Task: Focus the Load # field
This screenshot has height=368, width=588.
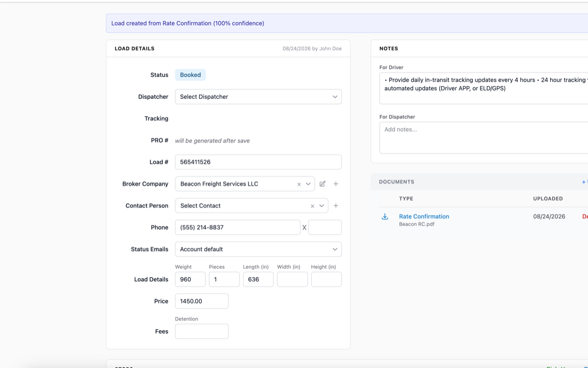Action: click(x=258, y=162)
